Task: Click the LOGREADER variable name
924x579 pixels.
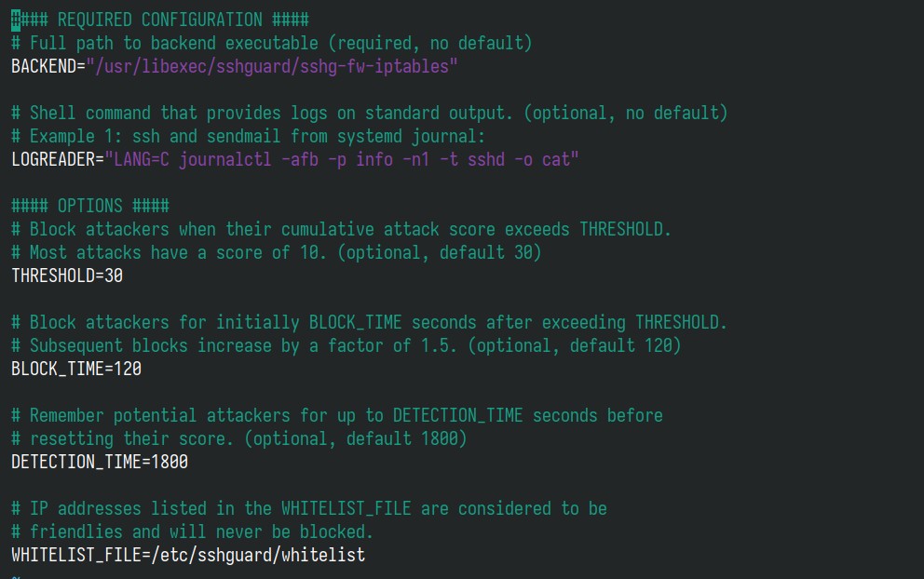Action: pos(53,159)
